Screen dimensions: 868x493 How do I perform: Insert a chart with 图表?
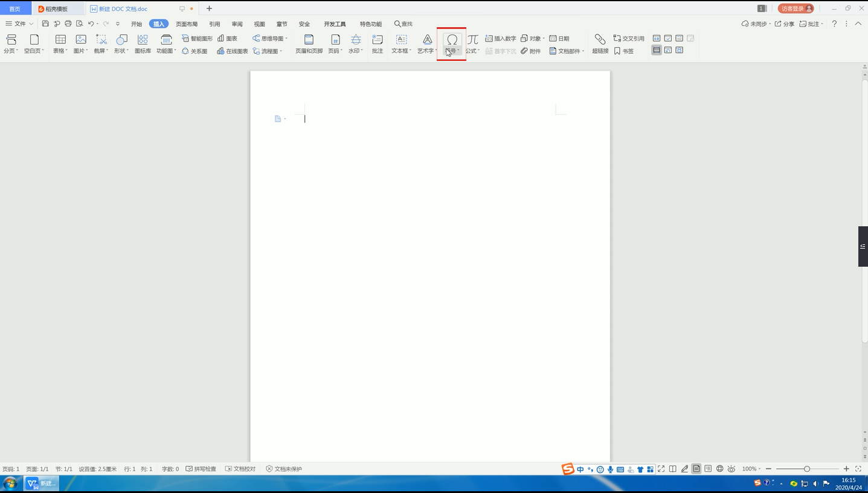tap(228, 39)
